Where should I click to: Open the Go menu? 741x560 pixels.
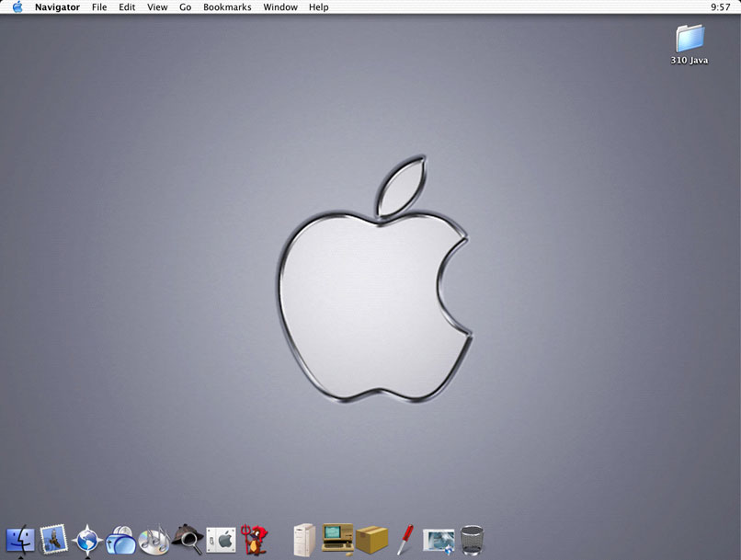tap(186, 7)
